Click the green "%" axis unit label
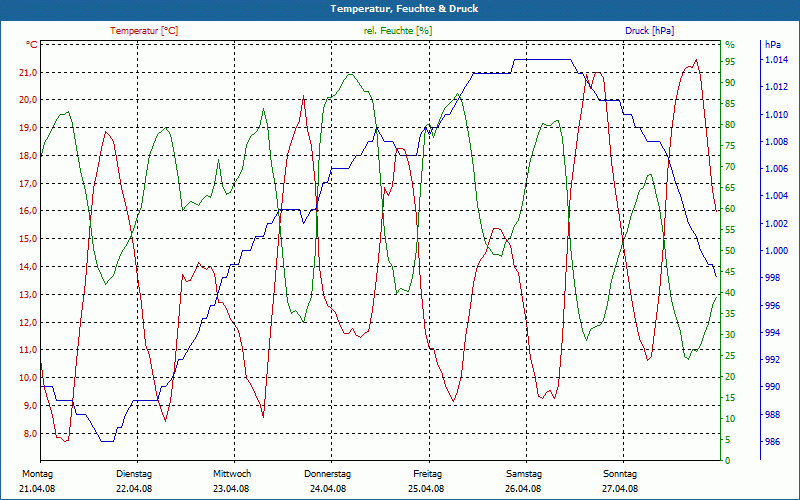 730,45
